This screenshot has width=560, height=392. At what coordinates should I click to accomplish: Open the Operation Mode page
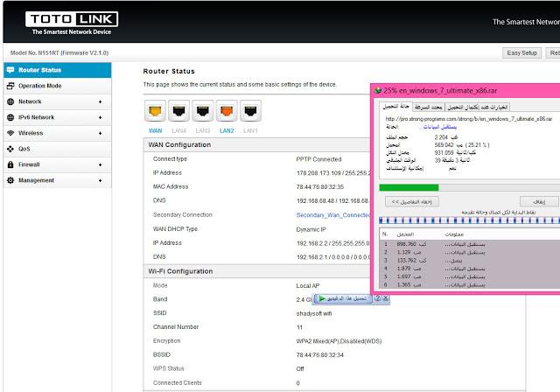point(58,86)
